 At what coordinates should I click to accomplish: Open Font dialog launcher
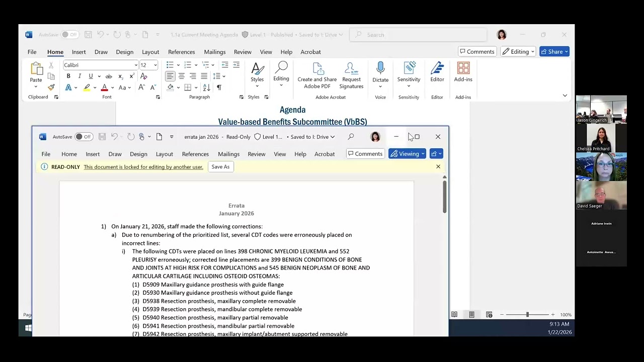point(158,97)
